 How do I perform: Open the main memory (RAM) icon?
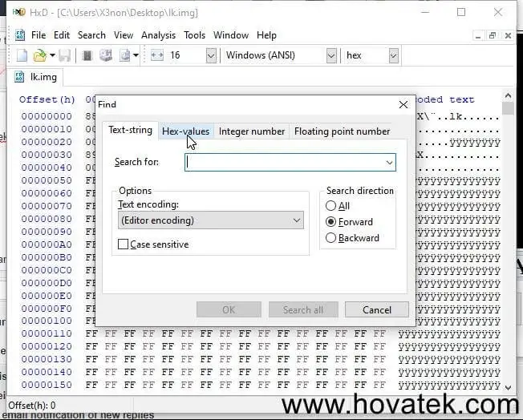[87, 55]
